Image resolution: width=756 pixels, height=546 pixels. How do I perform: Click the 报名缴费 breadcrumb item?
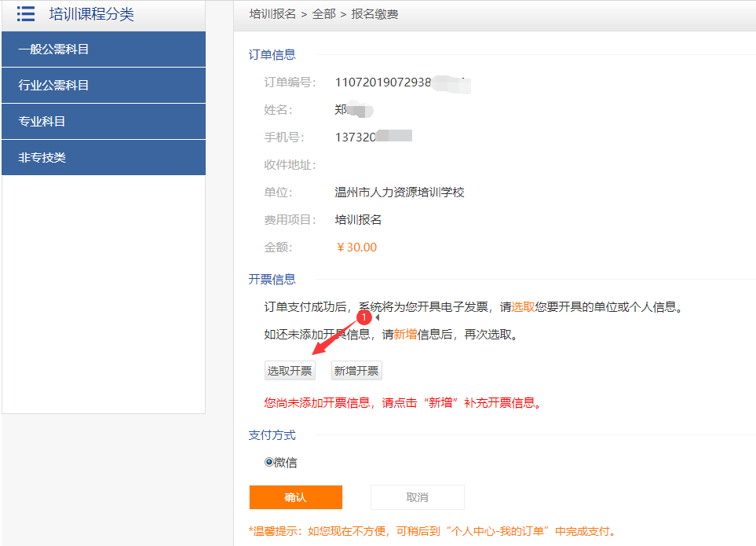click(374, 14)
